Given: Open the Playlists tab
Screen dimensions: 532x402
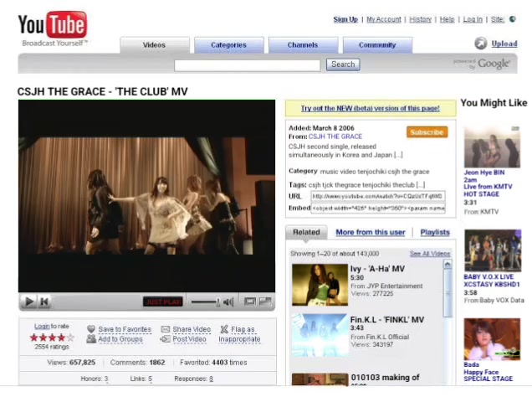Looking at the screenshot, I should point(435,233).
